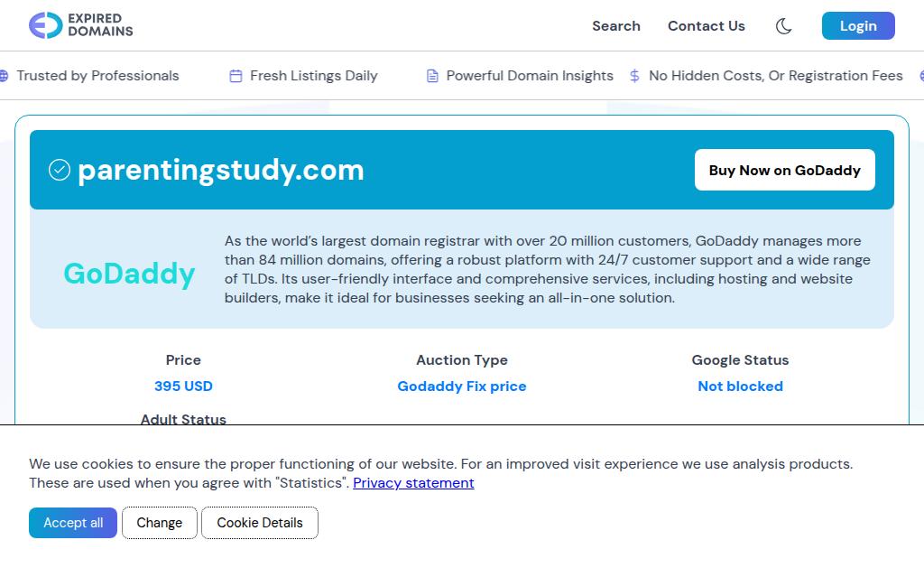This screenshot has height=568, width=924.
Task: Click the dollar icon beside No Hidden Costs
Action: (x=634, y=76)
